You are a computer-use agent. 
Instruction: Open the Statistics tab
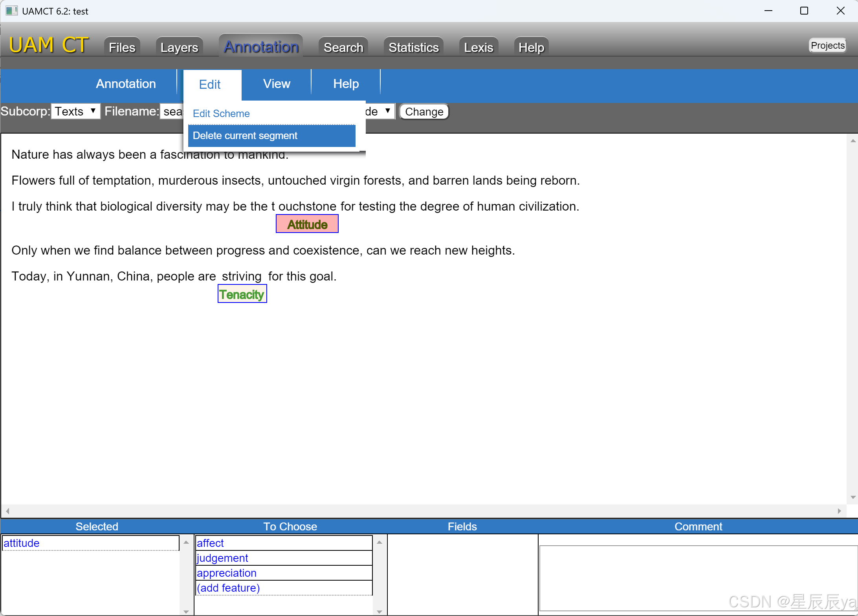coord(413,47)
